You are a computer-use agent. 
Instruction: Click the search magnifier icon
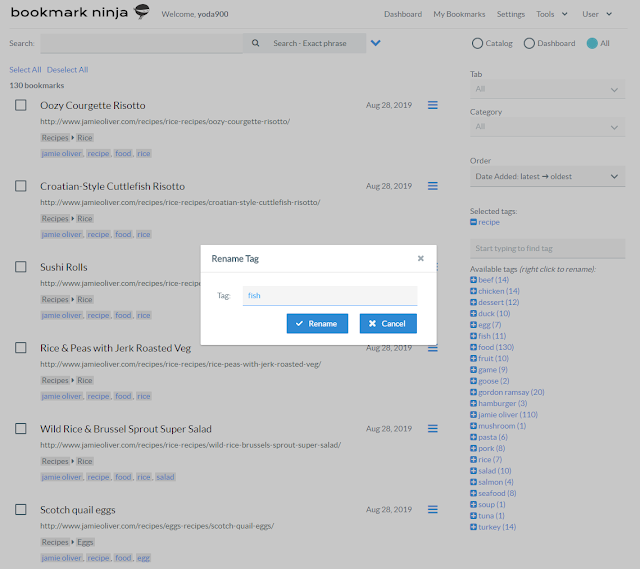coord(256,43)
